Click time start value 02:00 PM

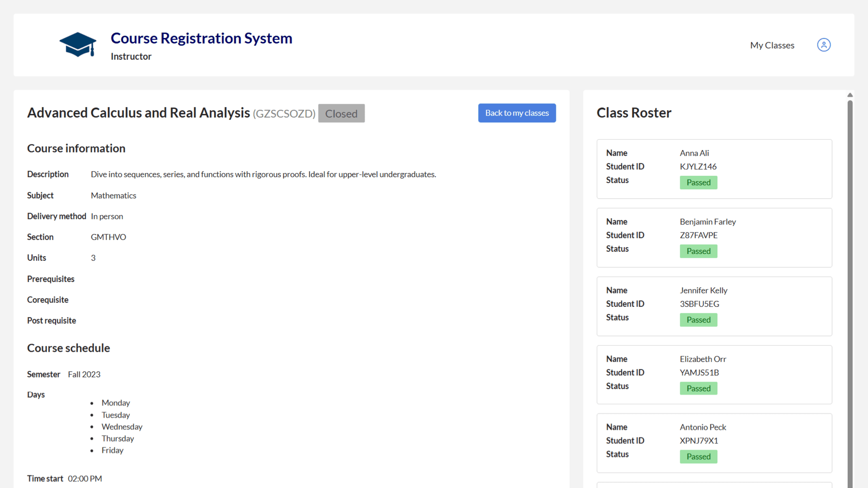pyautogui.click(x=85, y=478)
